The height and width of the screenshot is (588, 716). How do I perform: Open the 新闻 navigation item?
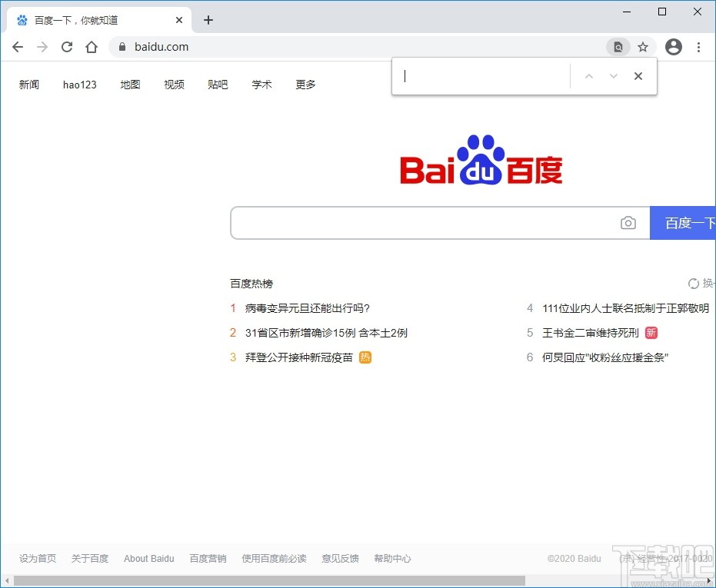29,85
